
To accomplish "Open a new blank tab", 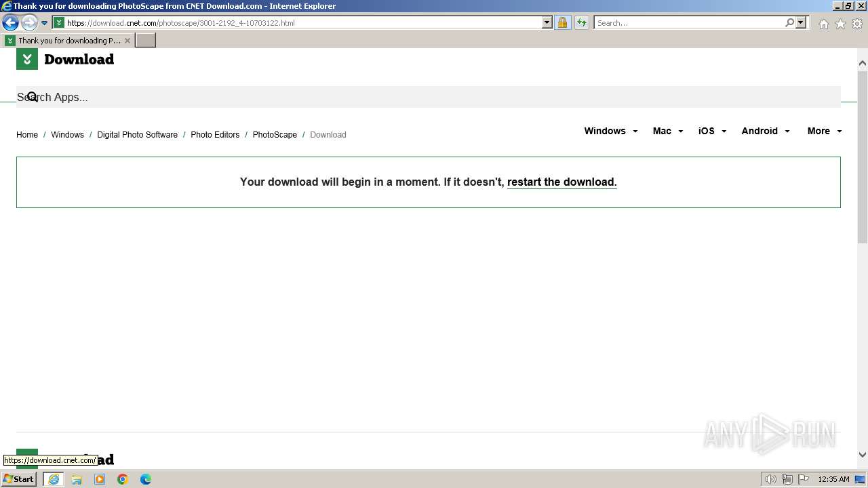I will click(x=146, y=41).
